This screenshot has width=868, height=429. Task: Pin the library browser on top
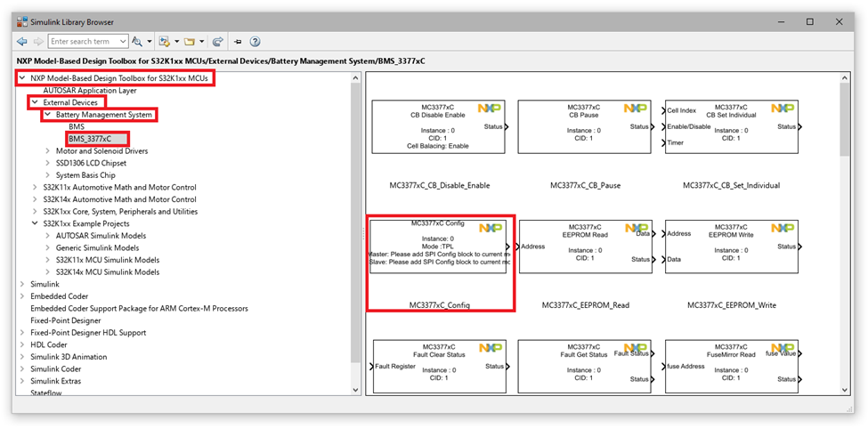click(x=238, y=42)
